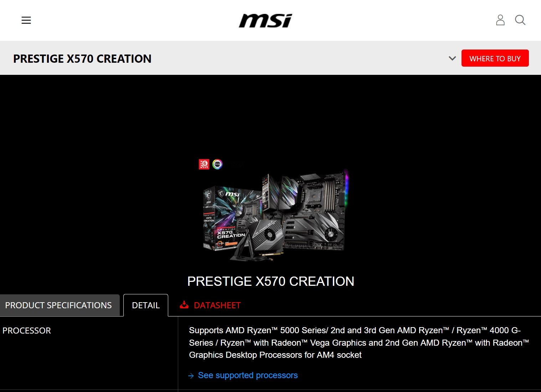Image resolution: width=541 pixels, height=392 pixels.
Task: Open the hamburger navigation menu
Action: pyautogui.click(x=26, y=20)
